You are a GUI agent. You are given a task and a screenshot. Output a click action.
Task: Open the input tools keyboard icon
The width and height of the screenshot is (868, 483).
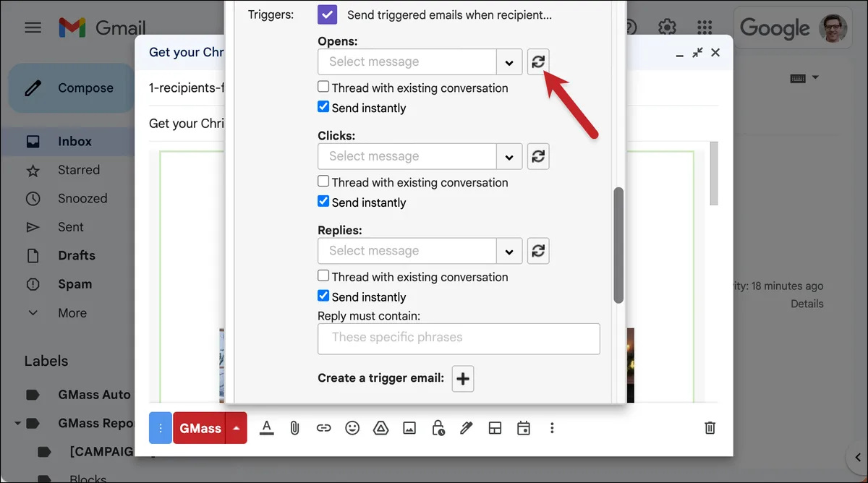point(798,78)
